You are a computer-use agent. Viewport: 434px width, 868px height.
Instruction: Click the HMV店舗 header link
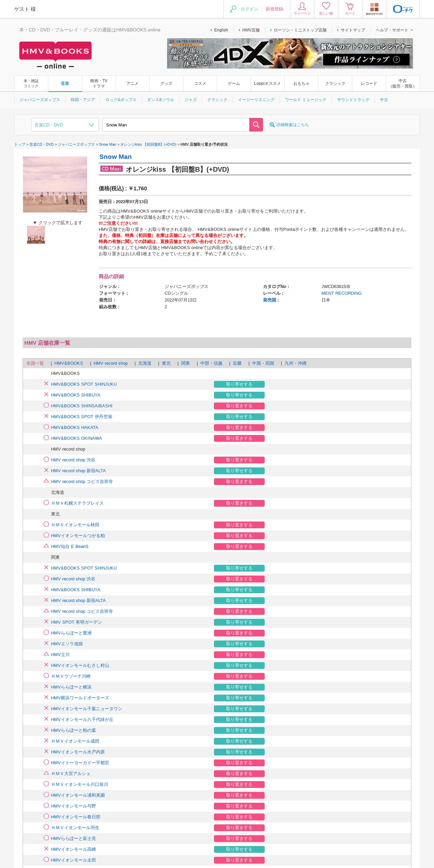click(251, 30)
